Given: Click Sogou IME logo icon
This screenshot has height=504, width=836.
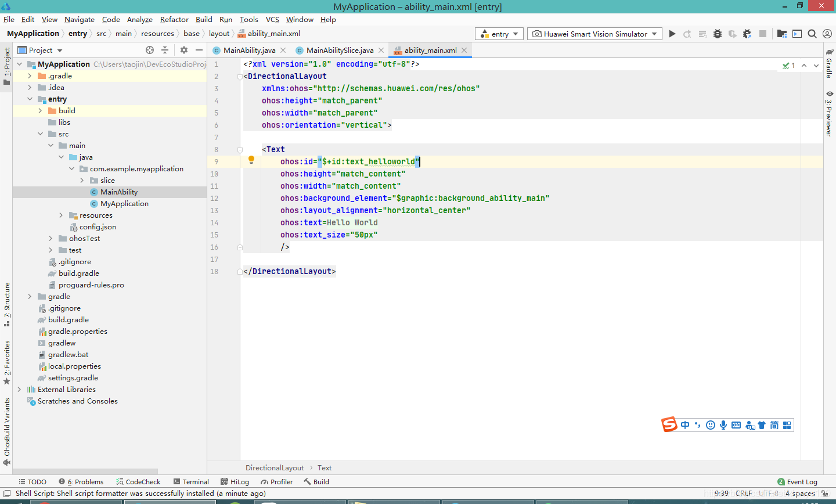Looking at the screenshot, I should tap(669, 424).
